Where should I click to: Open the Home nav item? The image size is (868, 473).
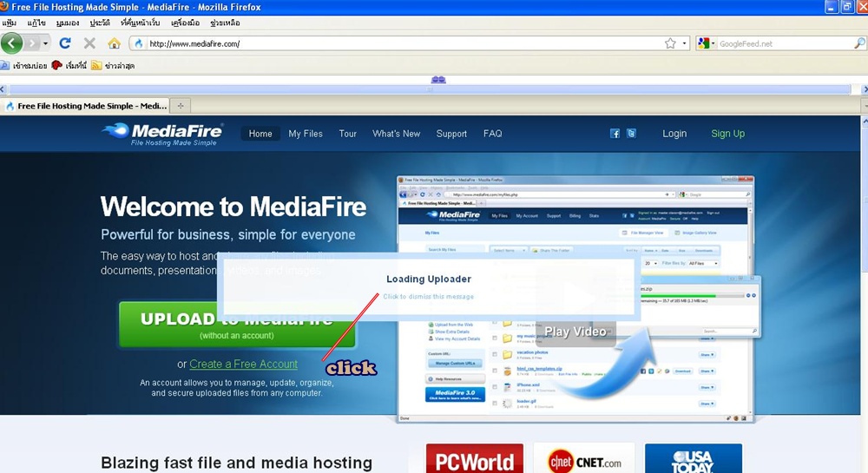click(x=260, y=134)
